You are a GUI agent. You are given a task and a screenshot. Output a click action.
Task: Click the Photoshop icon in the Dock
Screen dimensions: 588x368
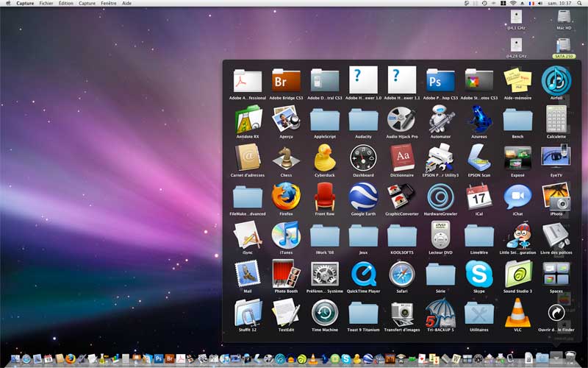(159, 358)
